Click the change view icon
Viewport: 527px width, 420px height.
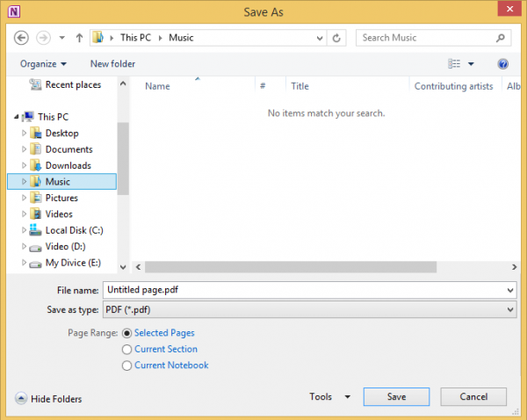(x=454, y=64)
